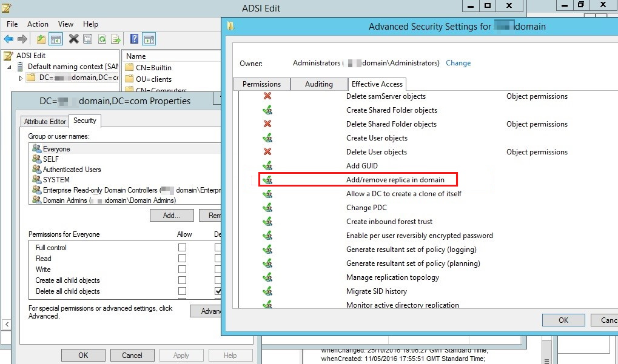Tick the Deny checkbox for Full control

[218, 248]
